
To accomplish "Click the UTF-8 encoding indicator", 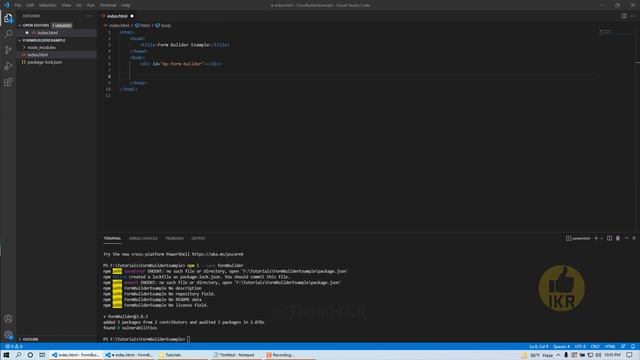I will [x=580, y=347].
